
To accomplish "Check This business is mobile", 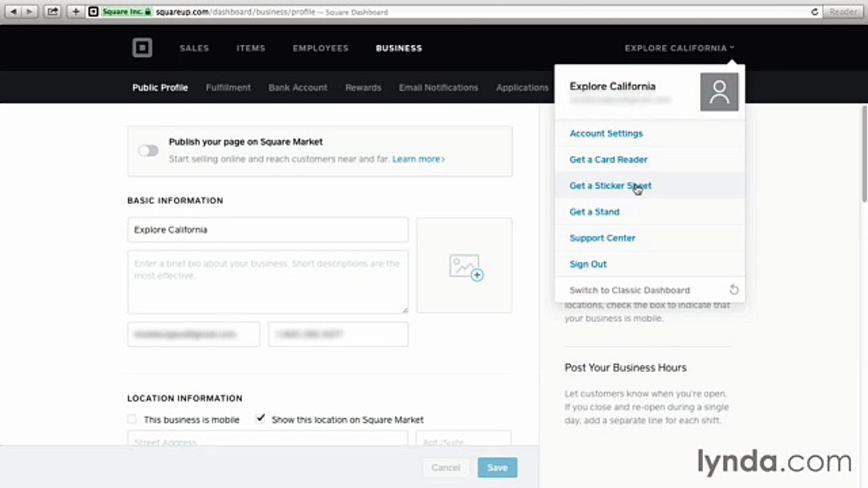I will point(132,420).
